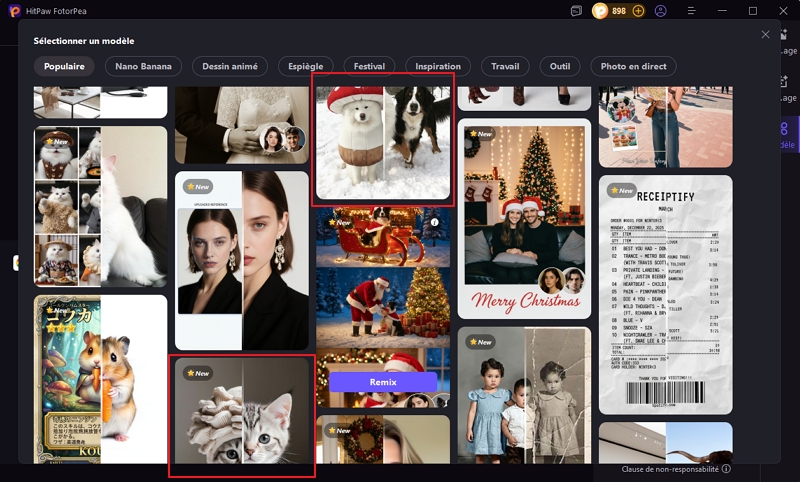
Task: Select the Populaire category tab
Action: 64,67
